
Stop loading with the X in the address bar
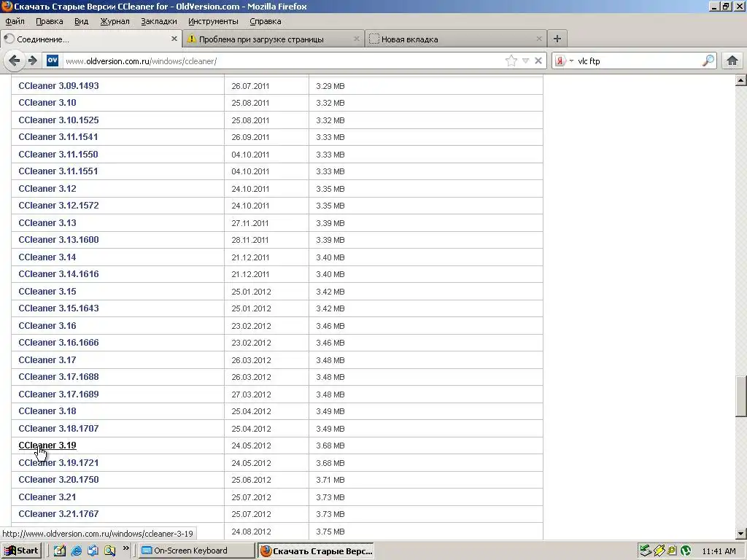[538, 61]
